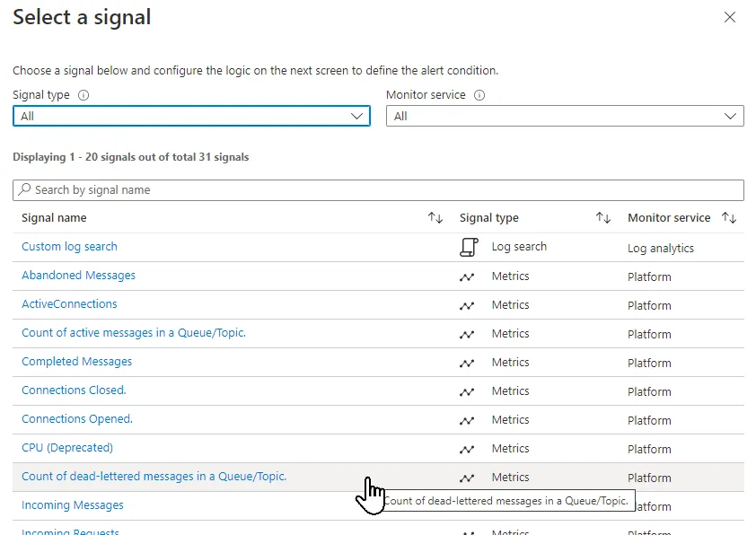This screenshot has height=535, width=756.
Task: Open the Abandoned Messages signal
Action: point(78,276)
